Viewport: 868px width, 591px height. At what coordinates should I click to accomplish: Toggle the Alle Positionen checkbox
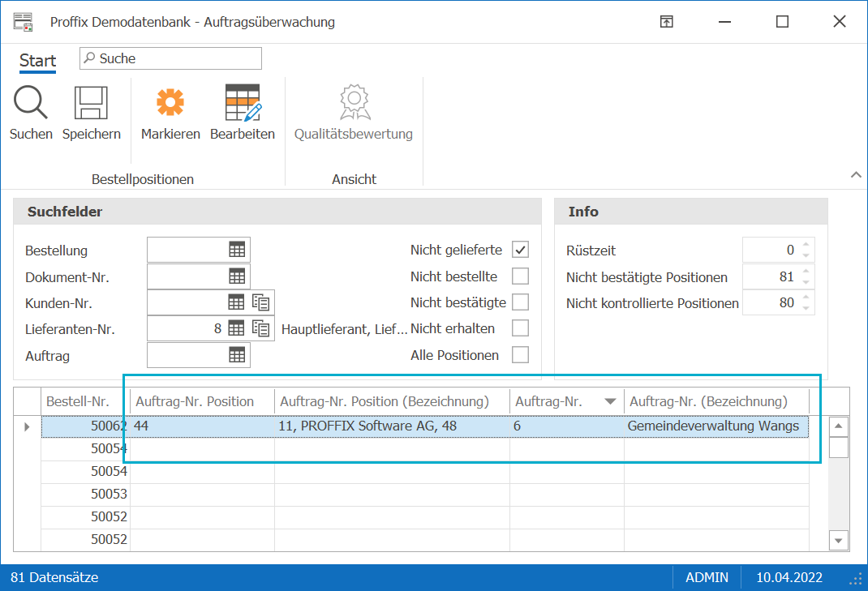520,355
